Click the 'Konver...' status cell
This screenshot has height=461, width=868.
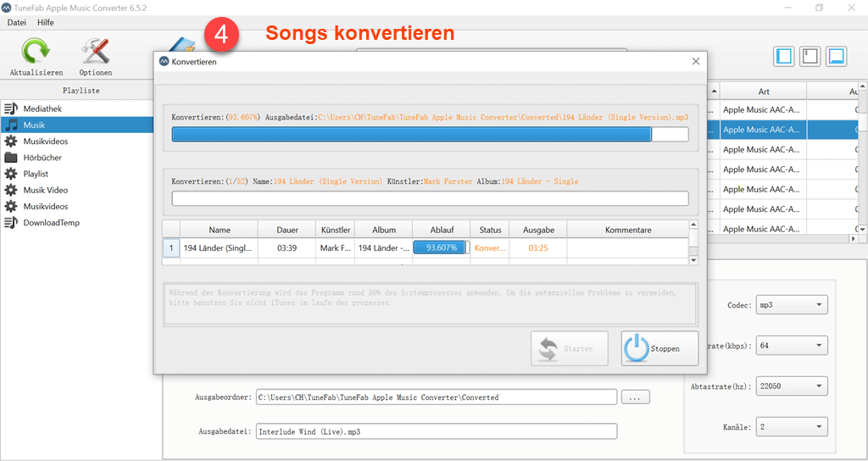coord(490,248)
